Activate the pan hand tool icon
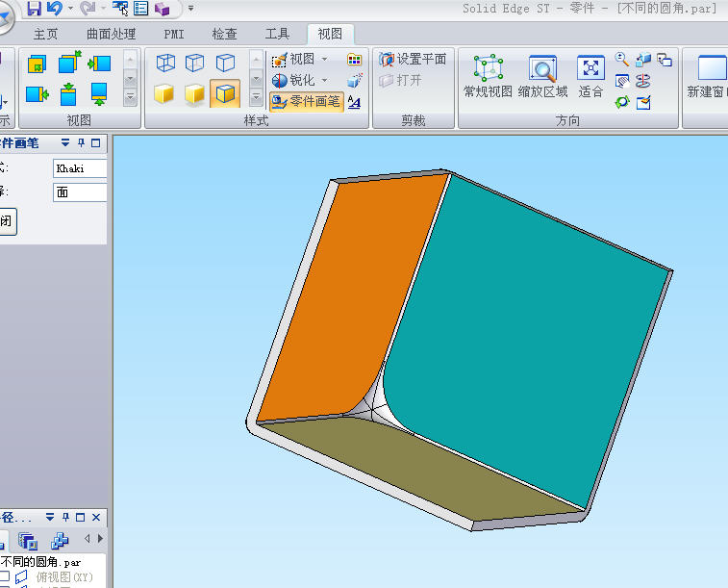 pyautogui.click(x=622, y=81)
